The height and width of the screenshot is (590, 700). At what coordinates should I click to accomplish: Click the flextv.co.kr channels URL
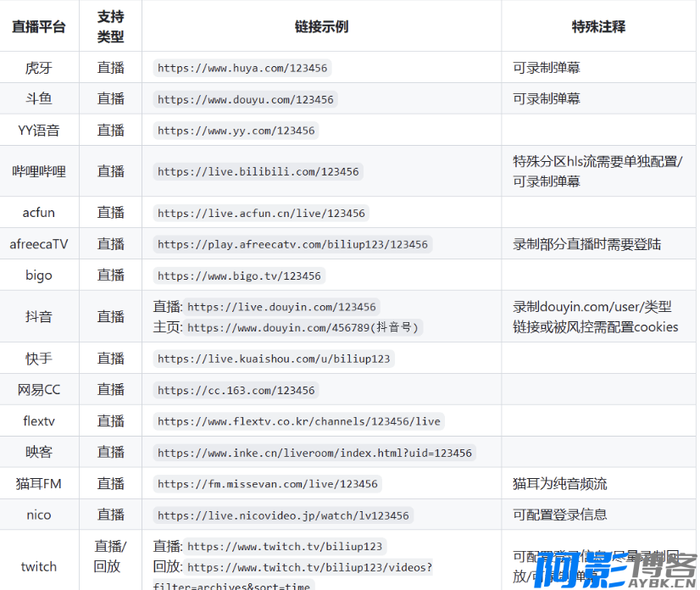pyautogui.click(x=298, y=421)
